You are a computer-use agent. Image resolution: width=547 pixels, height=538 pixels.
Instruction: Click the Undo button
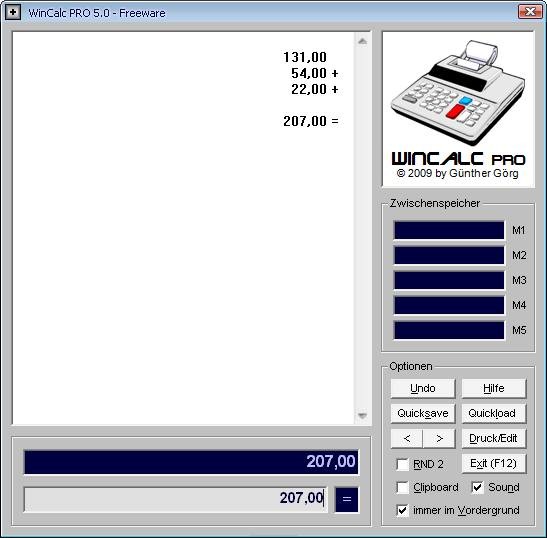pyautogui.click(x=423, y=388)
